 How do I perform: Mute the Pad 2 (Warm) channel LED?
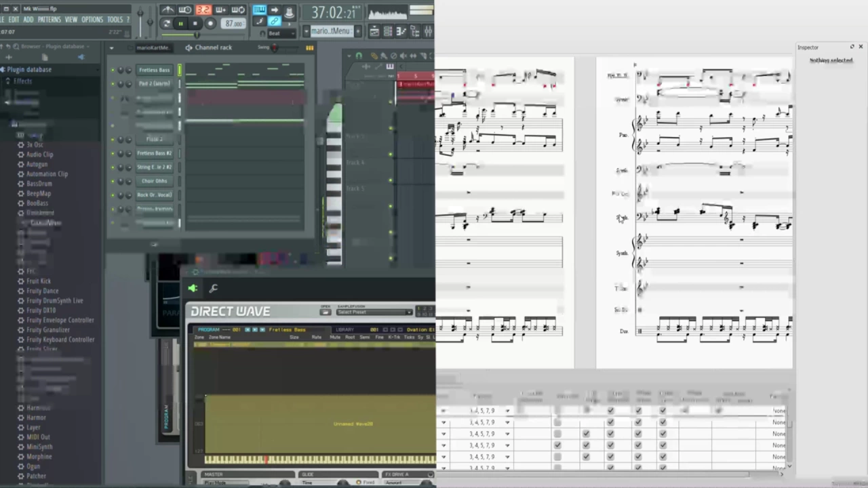[113, 83]
